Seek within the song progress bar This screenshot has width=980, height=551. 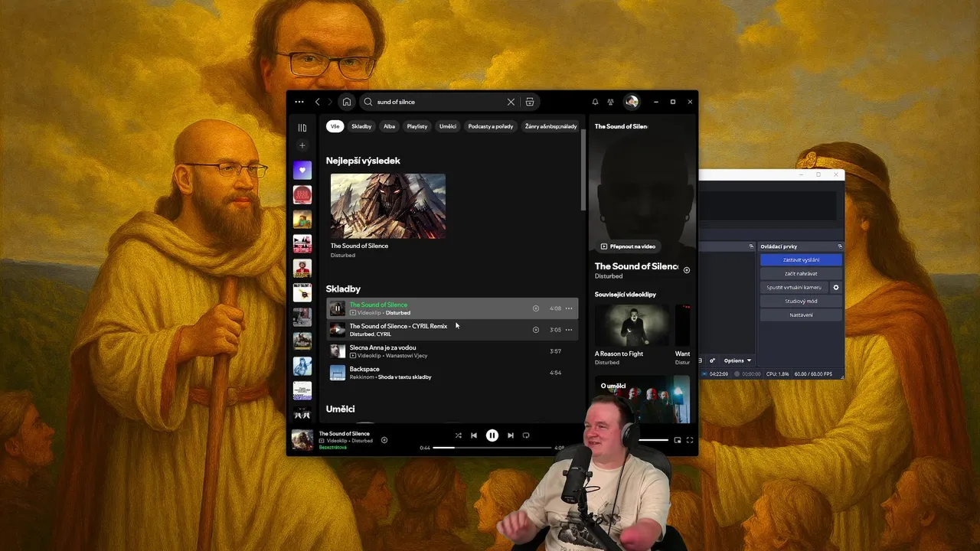(492, 448)
